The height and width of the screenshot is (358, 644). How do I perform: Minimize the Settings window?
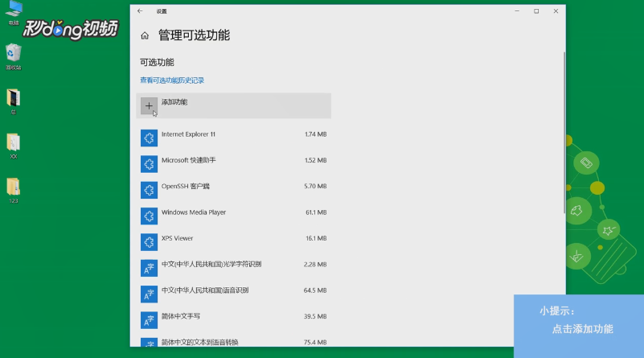coord(517,11)
